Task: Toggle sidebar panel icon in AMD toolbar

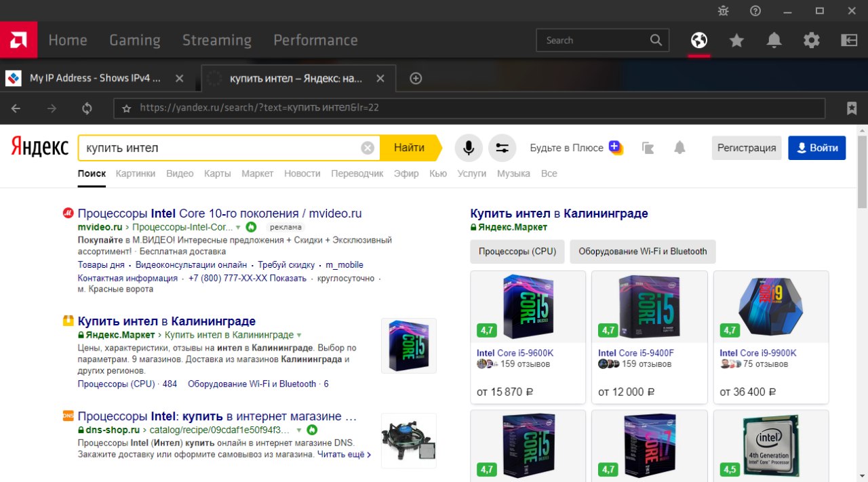Action: [849, 41]
